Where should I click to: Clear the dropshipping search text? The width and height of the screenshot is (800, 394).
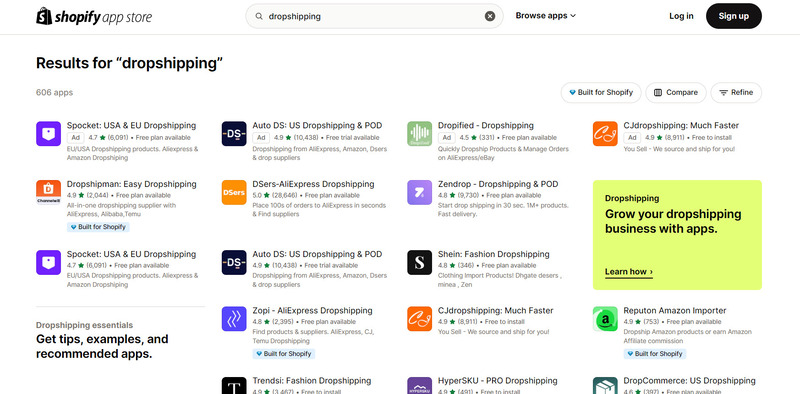(x=490, y=16)
